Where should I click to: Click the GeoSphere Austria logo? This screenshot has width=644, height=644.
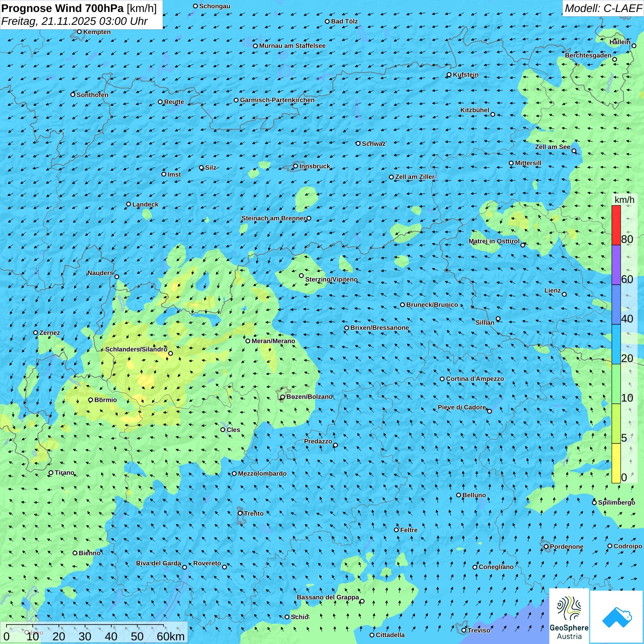[569, 615]
